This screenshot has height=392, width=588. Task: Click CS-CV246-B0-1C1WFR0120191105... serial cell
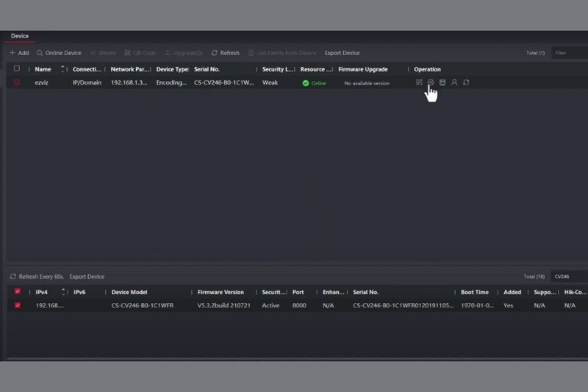coord(403,305)
